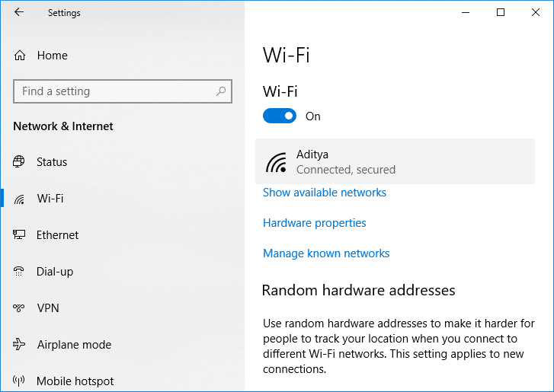Click the search magnifier icon
The height and width of the screenshot is (392, 554).
click(221, 91)
